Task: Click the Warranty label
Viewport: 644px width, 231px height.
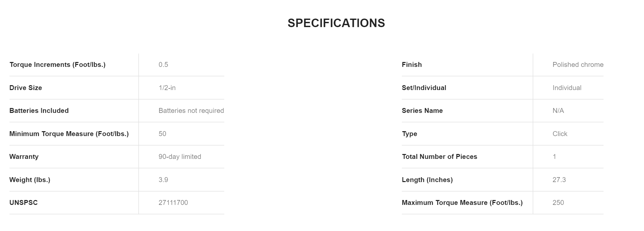Action: click(x=24, y=157)
